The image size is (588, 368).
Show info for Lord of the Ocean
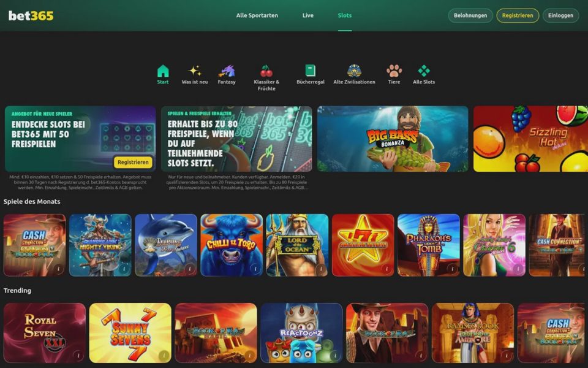[320, 269]
